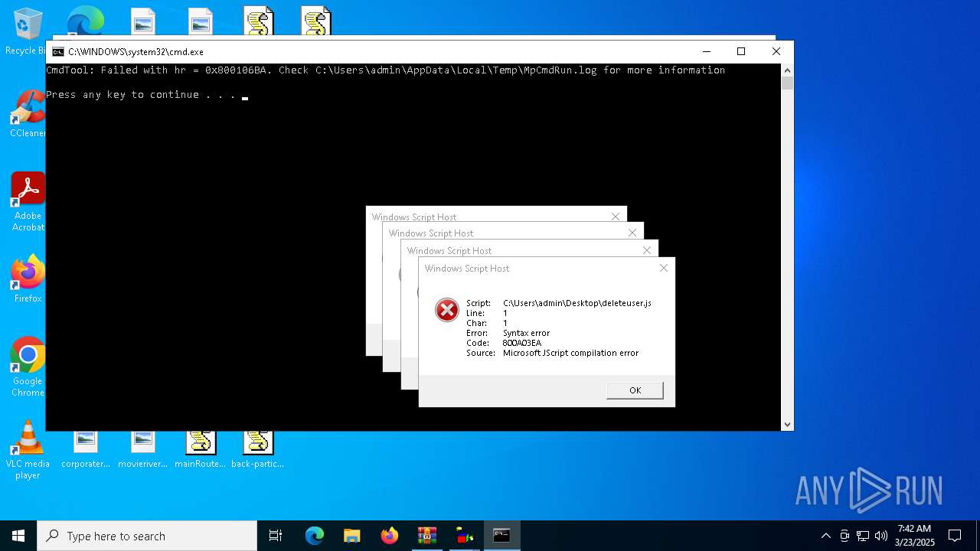Click the cmd window scrollbar thumb

click(x=787, y=83)
